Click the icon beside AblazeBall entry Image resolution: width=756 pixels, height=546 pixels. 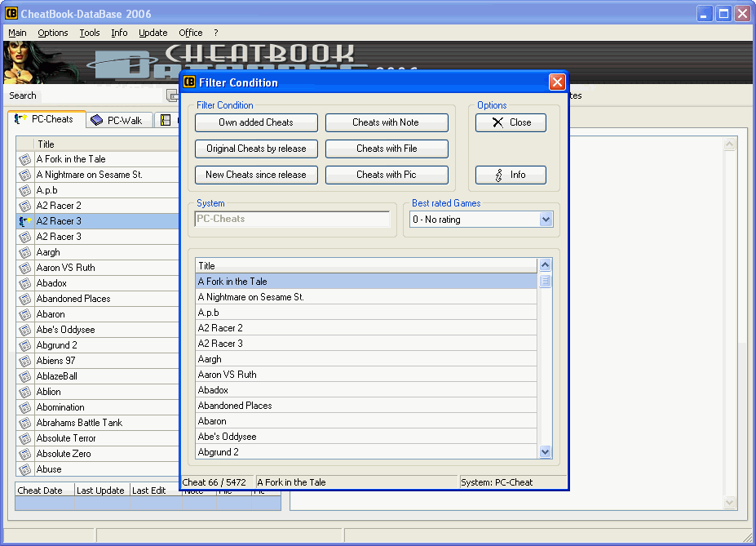(x=24, y=376)
